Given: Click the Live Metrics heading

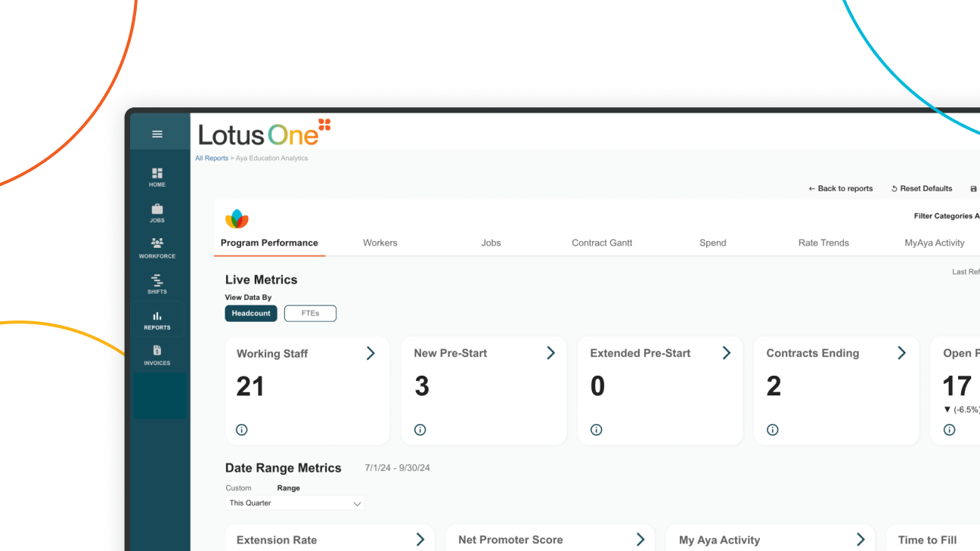Looking at the screenshot, I should pos(261,280).
